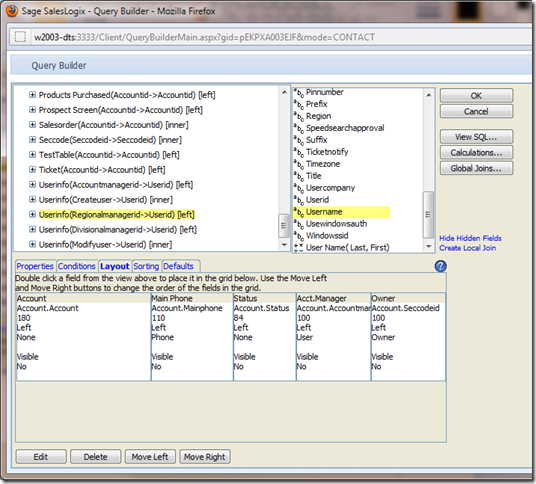Click field icon next to Region

pos(299,116)
